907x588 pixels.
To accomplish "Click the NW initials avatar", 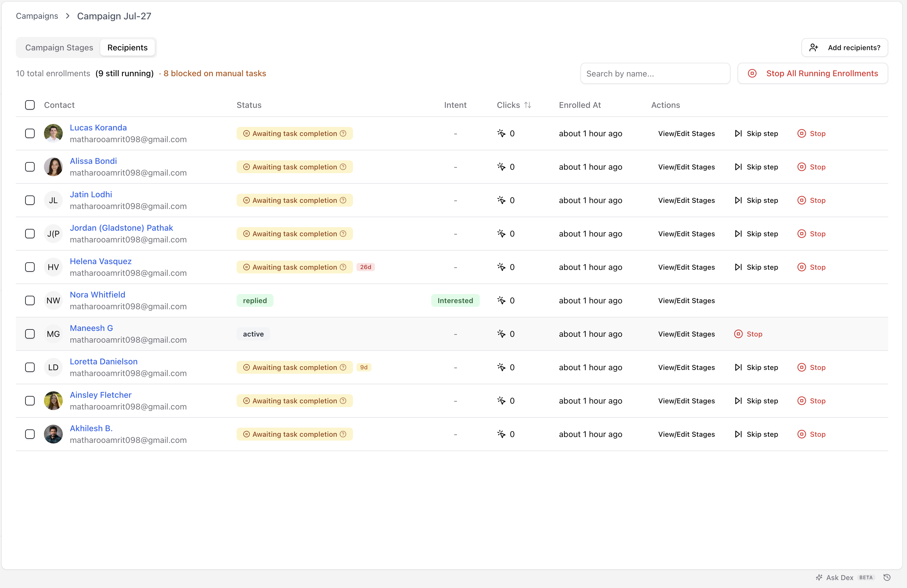I will (x=53, y=300).
